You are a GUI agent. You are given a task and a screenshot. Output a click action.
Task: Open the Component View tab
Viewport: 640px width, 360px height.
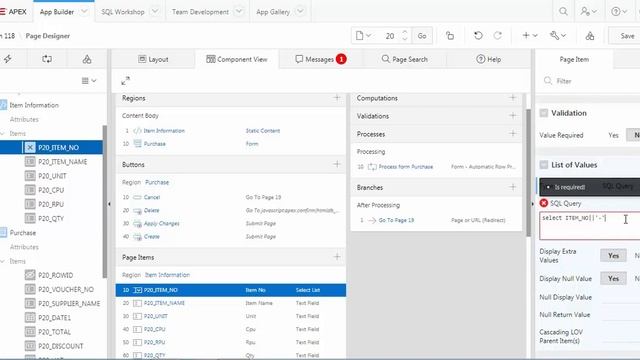tap(237, 59)
